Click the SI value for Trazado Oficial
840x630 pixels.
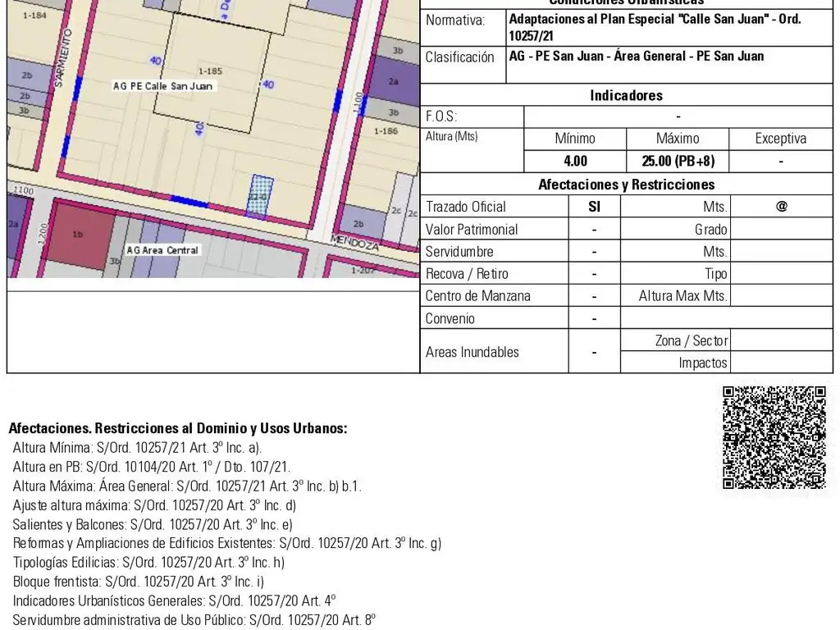pyautogui.click(x=594, y=207)
